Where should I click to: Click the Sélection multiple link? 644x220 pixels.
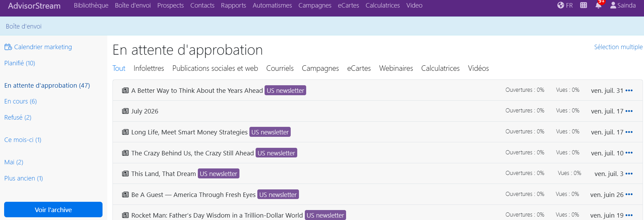coord(618,47)
